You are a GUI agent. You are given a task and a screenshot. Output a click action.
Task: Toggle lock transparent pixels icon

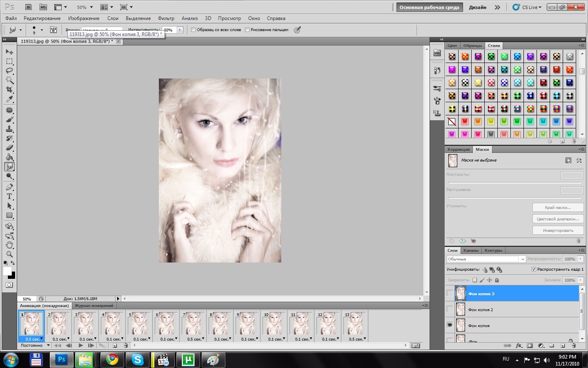pos(474,280)
